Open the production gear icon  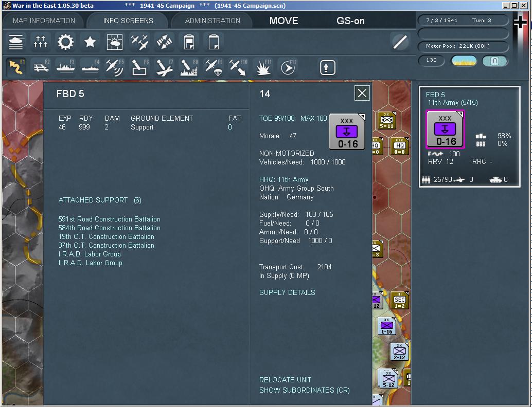(x=65, y=42)
